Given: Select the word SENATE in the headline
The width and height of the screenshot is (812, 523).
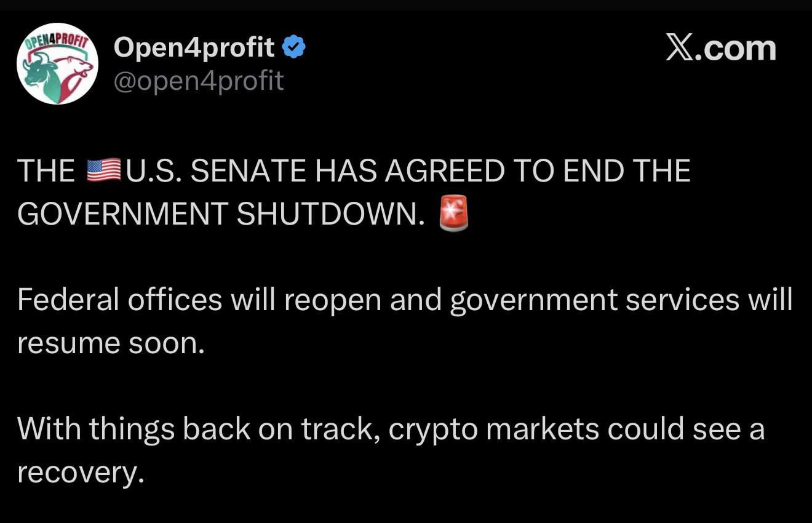Looking at the screenshot, I should click(248, 171).
